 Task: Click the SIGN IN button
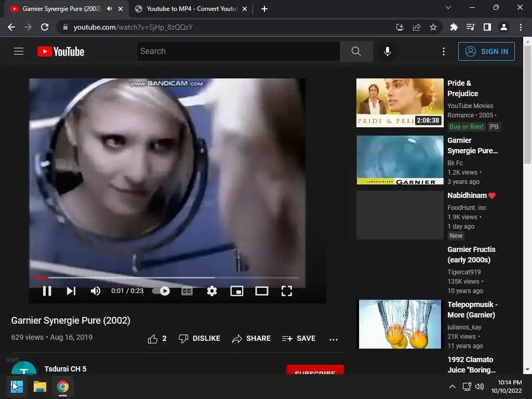coord(486,51)
